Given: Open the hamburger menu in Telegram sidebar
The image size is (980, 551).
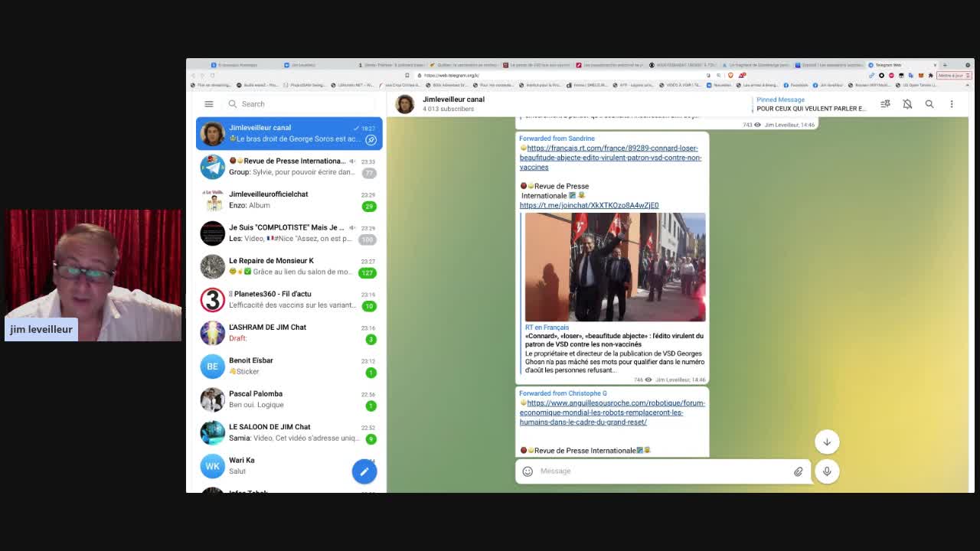Looking at the screenshot, I should pyautogui.click(x=208, y=104).
